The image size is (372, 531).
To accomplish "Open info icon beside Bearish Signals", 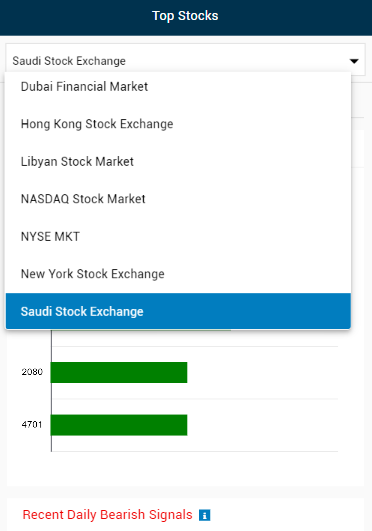I will tap(204, 515).
